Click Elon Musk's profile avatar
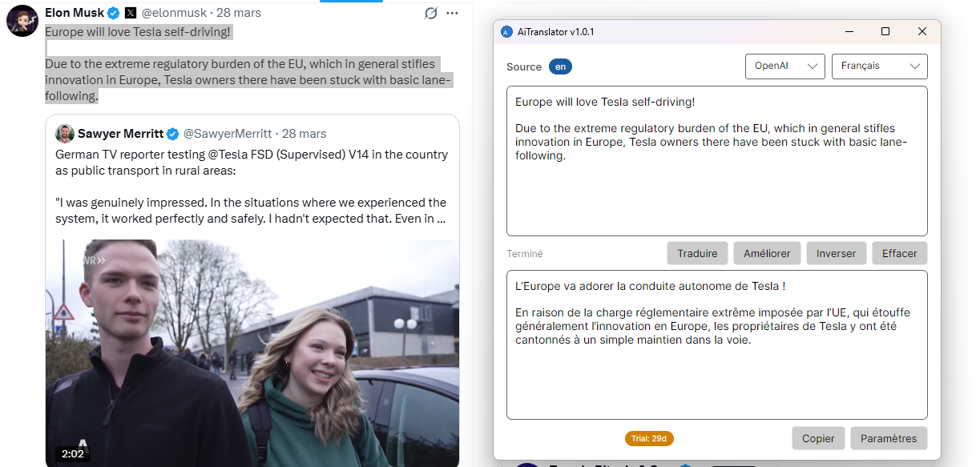 coord(22,20)
